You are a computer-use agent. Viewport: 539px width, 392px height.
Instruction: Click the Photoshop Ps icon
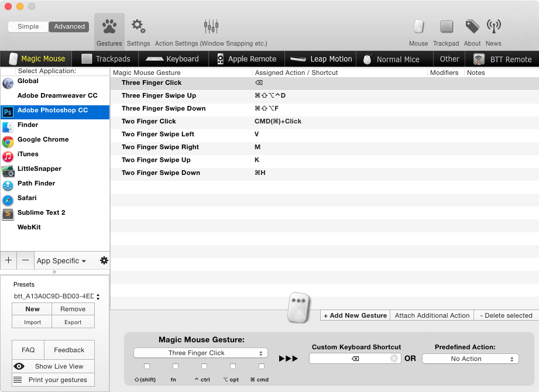8,112
